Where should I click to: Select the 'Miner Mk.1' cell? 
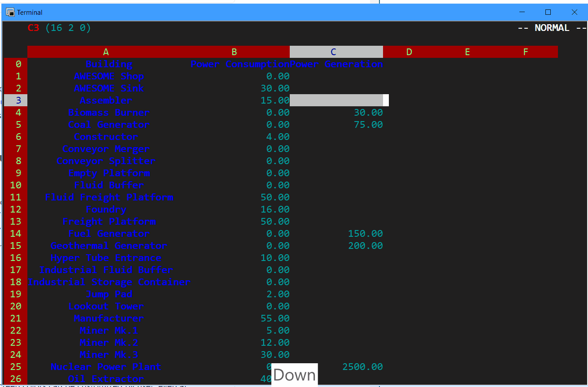click(109, 330)
